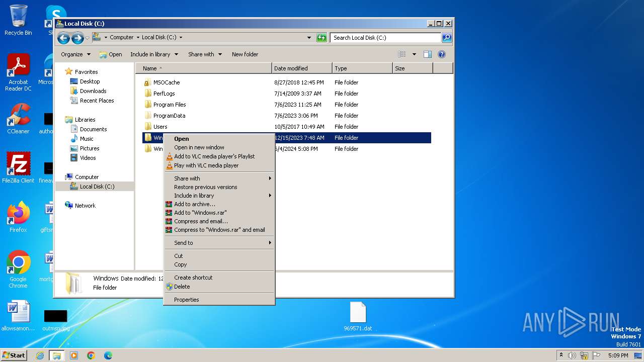Open Explorer help question mark icon

442,54
